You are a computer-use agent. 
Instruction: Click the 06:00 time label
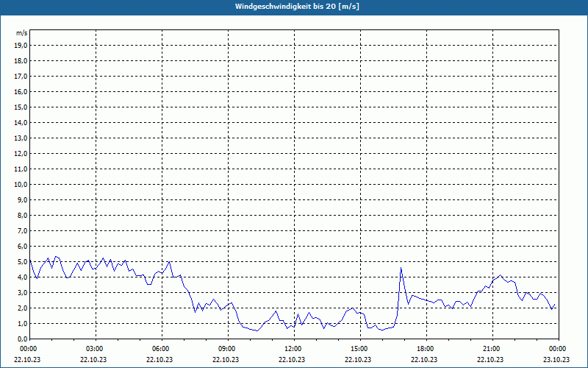pyautogui.click(x=162, y=349)
